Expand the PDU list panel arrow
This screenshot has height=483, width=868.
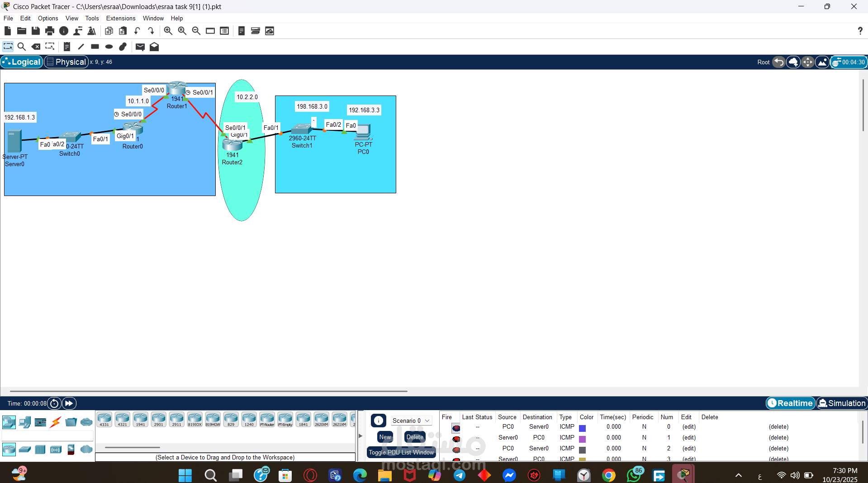[x=360, y=436]
